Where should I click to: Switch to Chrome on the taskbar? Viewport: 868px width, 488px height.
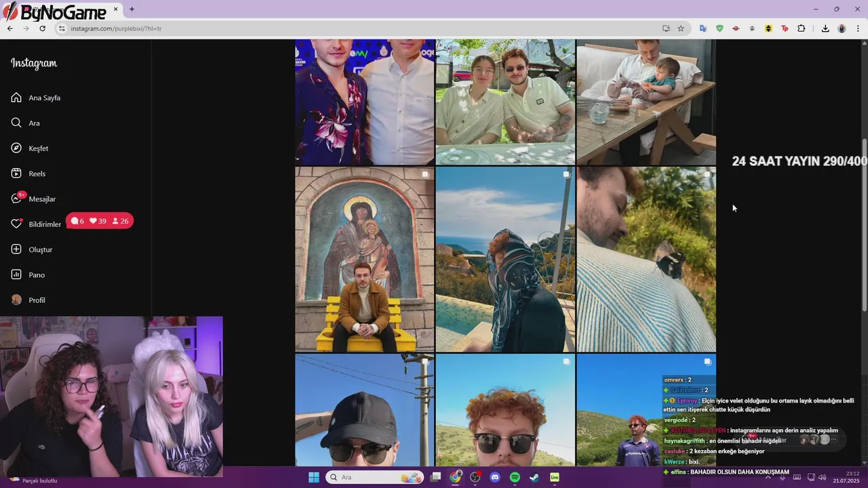pyautogui.click(x=456, y=477)
